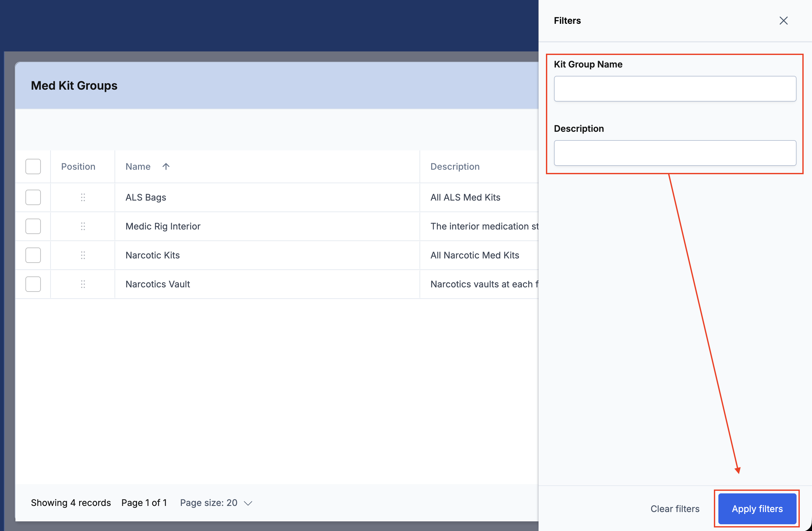Click the sort arrow next to Name
This screenshot has height=531, width=812.
(x=166, y=166)
